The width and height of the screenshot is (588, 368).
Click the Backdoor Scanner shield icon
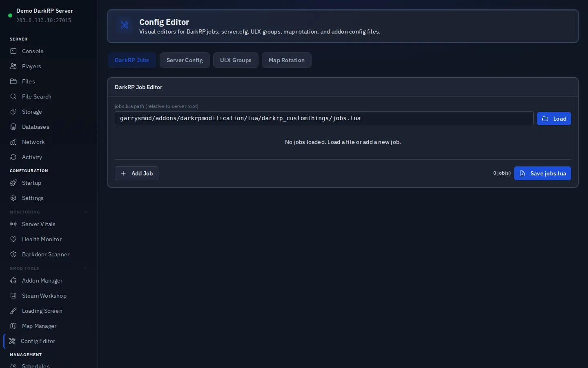[13, 254]
